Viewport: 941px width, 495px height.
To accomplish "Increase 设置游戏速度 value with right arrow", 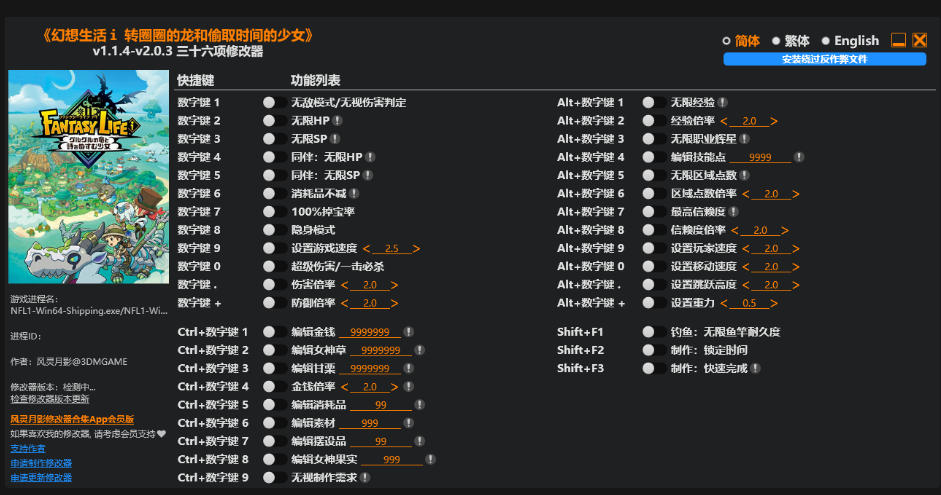I will [x=416, y=248].
